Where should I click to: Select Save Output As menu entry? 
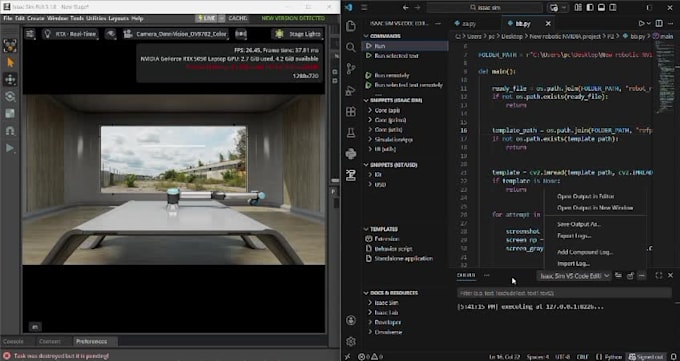point(579,224)
